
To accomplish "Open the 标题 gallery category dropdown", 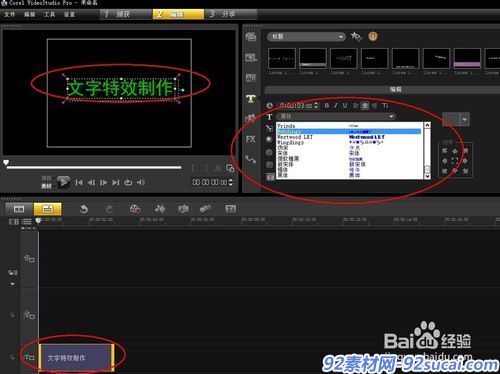I will [x=306, y=36].
